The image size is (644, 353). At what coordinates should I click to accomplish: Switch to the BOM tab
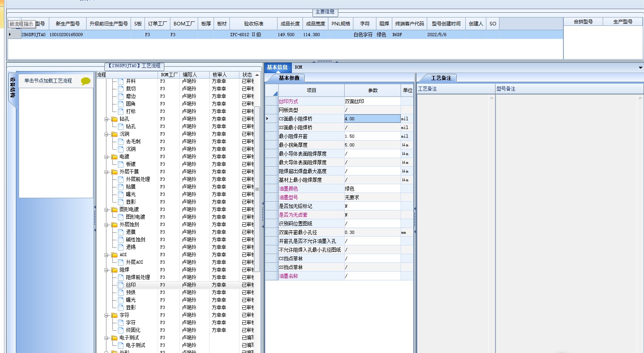coord(299,67)
